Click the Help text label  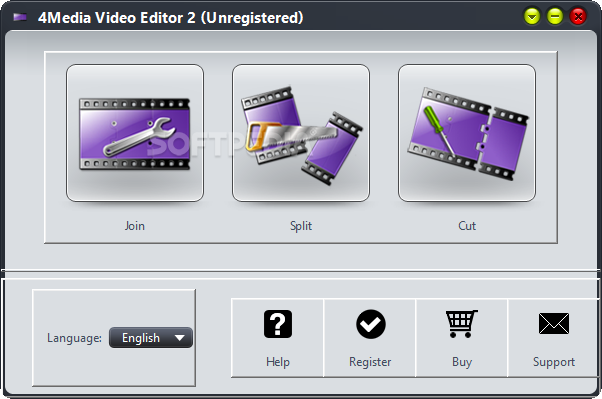click(278, 362)
